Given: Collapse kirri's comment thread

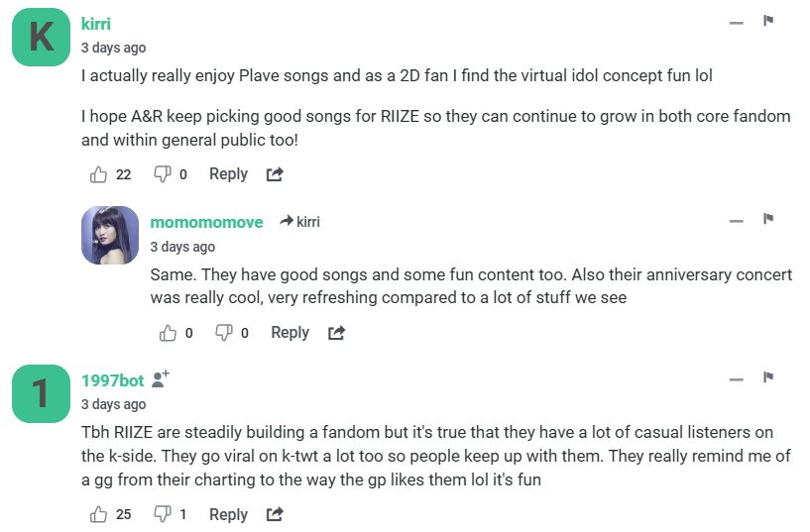Looking at the screenshot, I should point(736,23).
